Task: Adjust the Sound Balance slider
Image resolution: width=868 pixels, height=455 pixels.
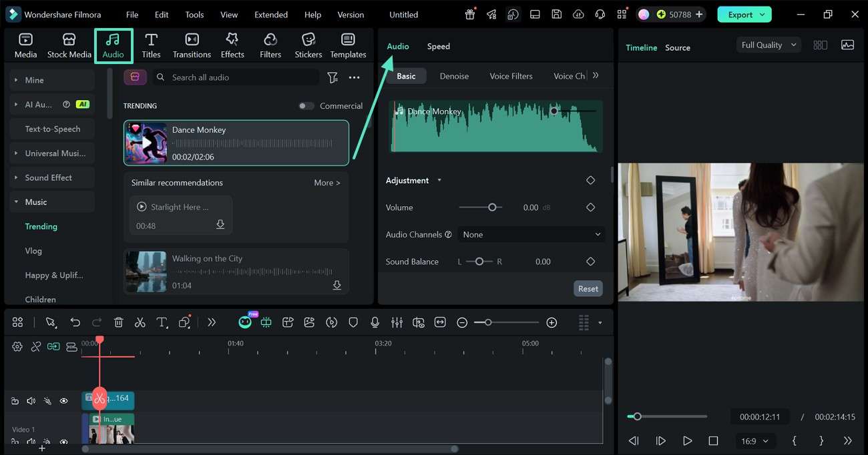Action: [x=479, y=262]
